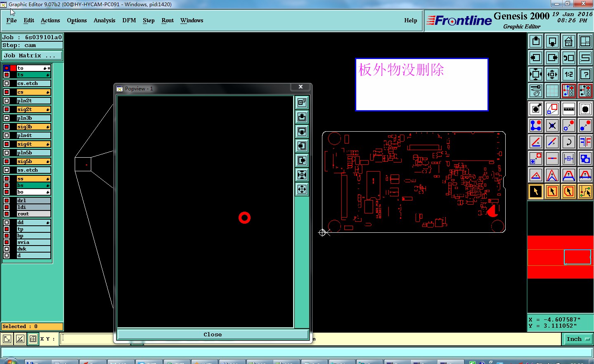
Task: Select the rectangle selection arrow tool
Action: click(552, 191)
